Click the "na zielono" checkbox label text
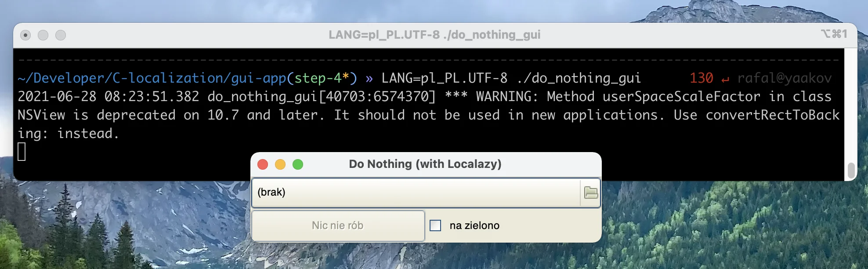The width and height of the screenshot is (868, 269). coord(474,225)
